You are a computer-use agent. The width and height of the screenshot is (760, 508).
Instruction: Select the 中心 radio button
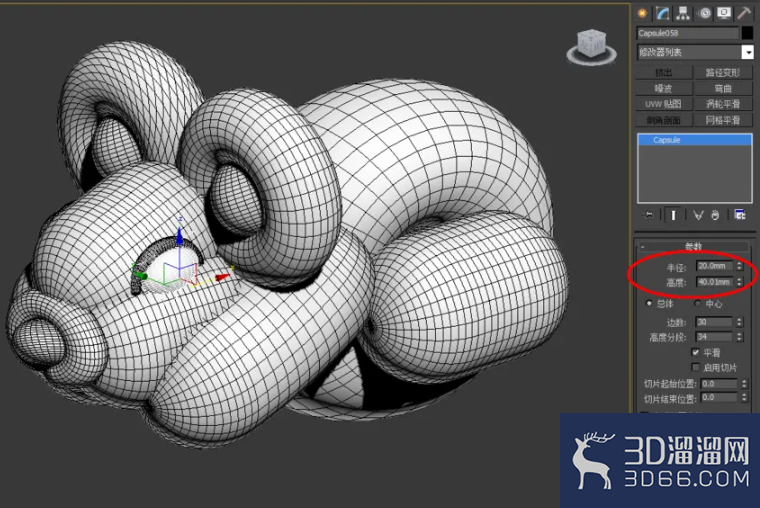[x=697, y=303]
